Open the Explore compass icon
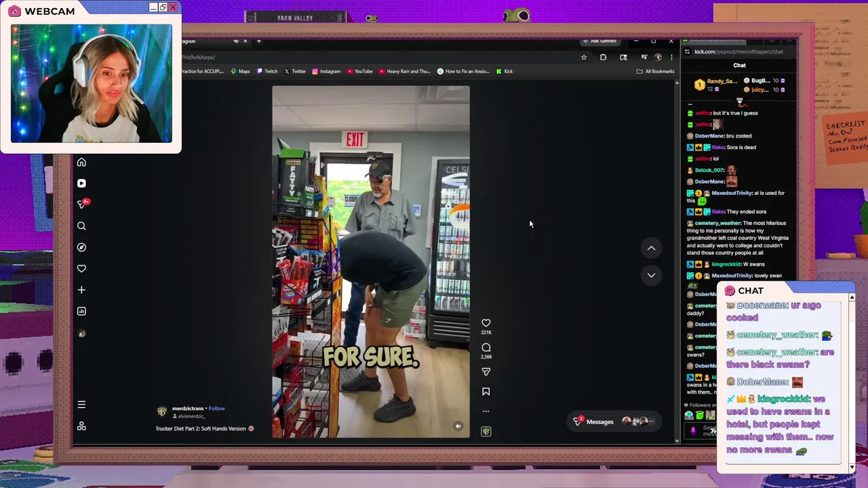 coord(81,247)
